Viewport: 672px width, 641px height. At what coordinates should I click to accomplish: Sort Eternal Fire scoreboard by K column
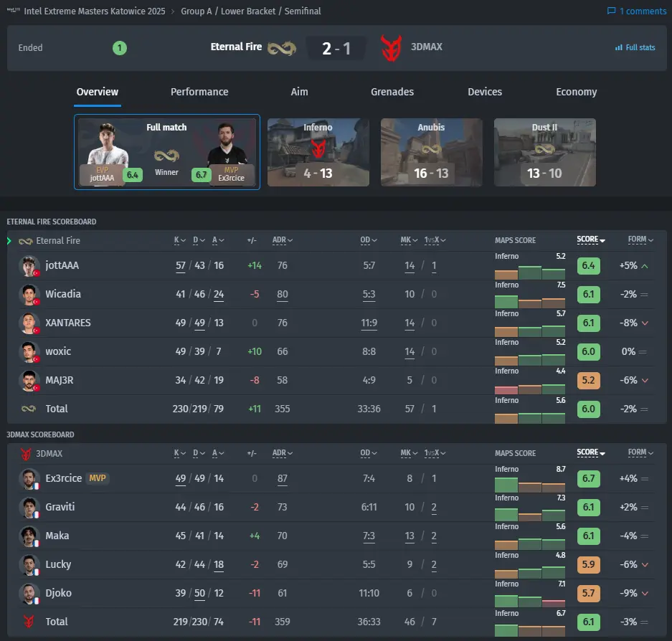pyautogui.click(x=179, y=240)
